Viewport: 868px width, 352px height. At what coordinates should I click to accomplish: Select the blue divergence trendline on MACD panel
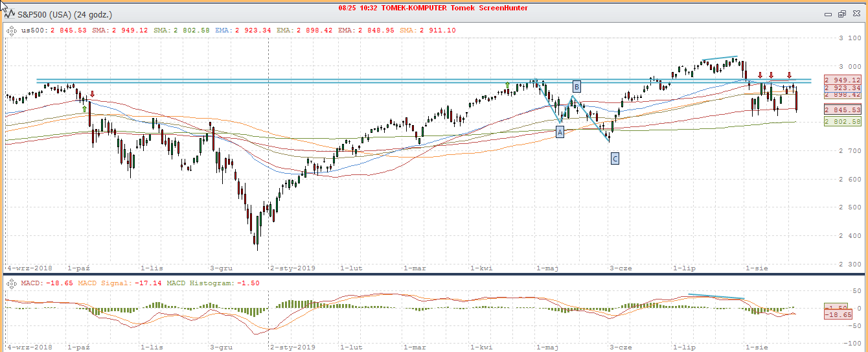coord(716,296)
